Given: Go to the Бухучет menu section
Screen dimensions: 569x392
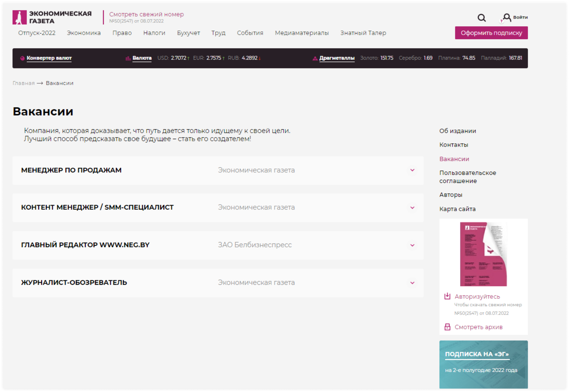Looking at the screenshot, I should click(x=188, y=33).
